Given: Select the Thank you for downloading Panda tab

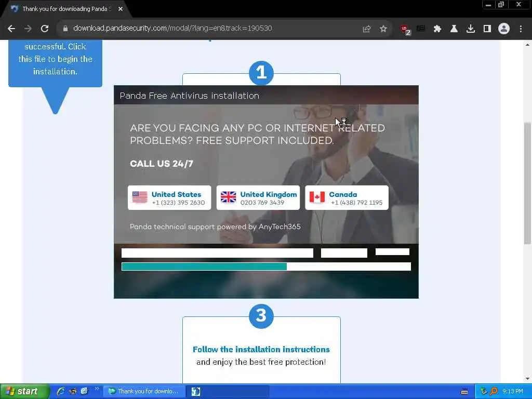Looking at the screenshot, I should tap(66, 9).
